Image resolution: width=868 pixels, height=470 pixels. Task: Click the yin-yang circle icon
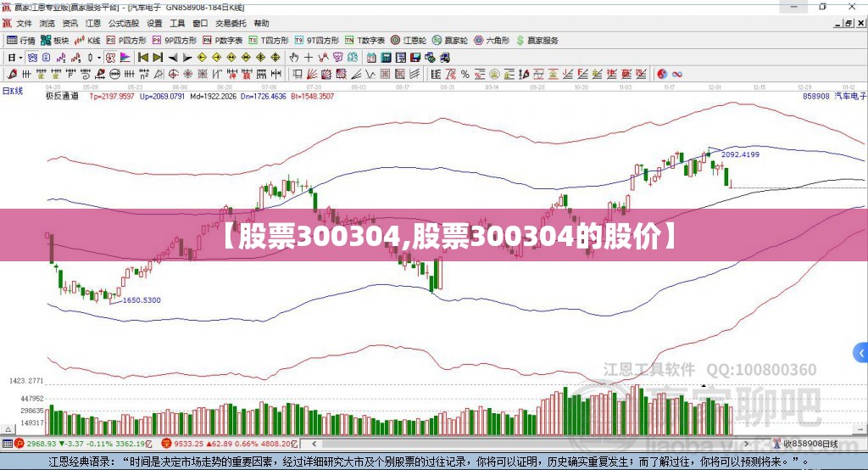661,74
